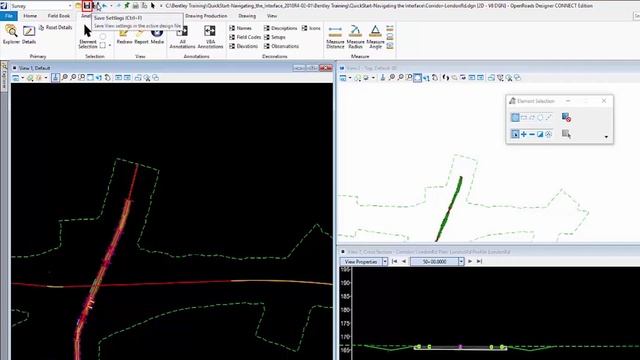The width and height of the screenshot is (640, 360).
Task: Click Fit View icon in View 1 toolbar
Action: click(x=90, y=78)
